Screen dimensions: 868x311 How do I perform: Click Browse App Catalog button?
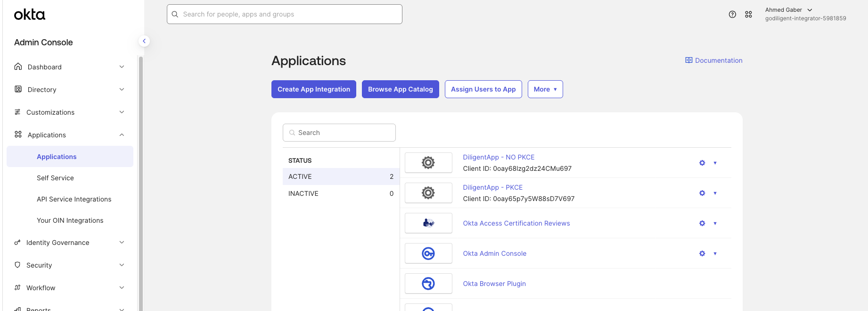tap(401, 89)
